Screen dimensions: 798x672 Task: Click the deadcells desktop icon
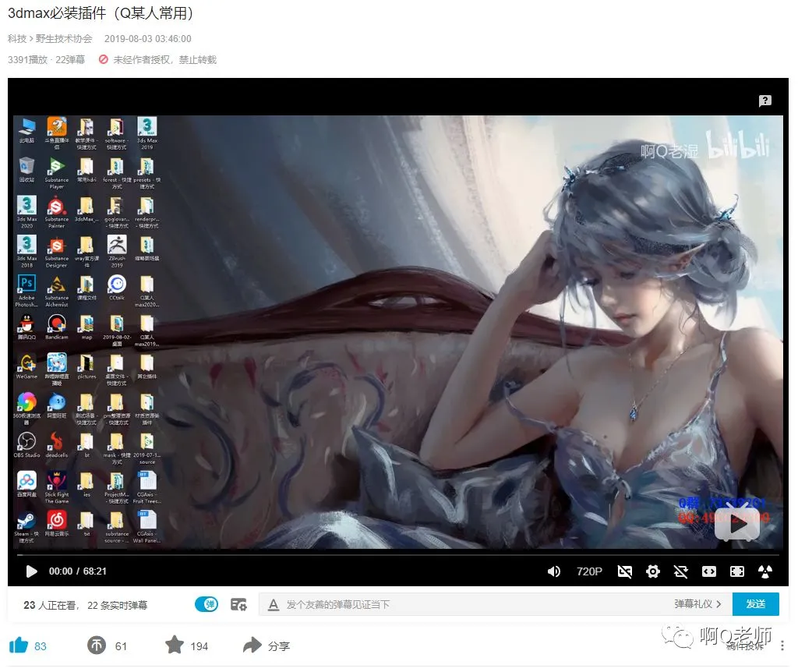(x=56, y=444)
